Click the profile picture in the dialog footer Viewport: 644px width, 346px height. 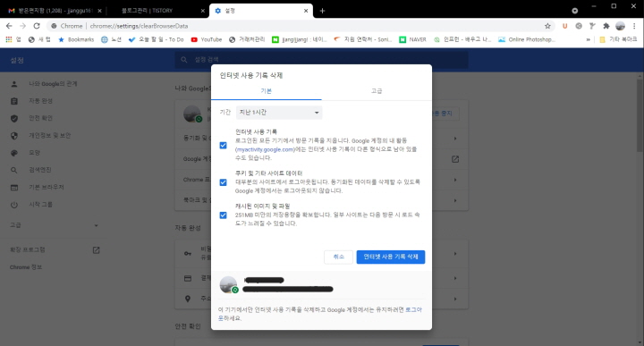(x=228, y=284)
